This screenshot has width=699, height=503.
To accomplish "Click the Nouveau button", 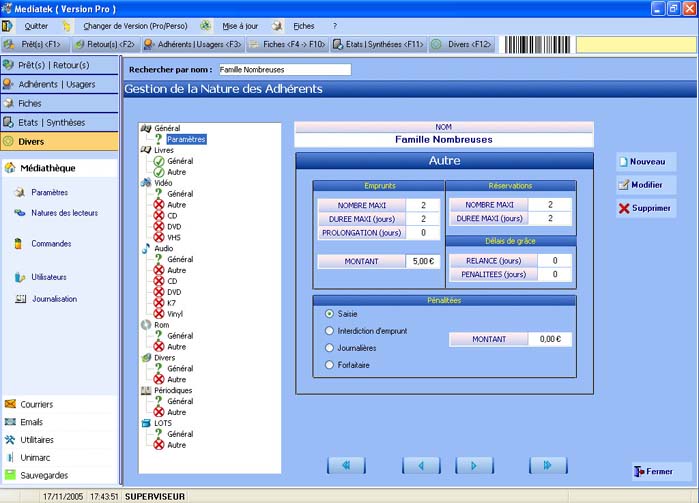I will [646, 162].
